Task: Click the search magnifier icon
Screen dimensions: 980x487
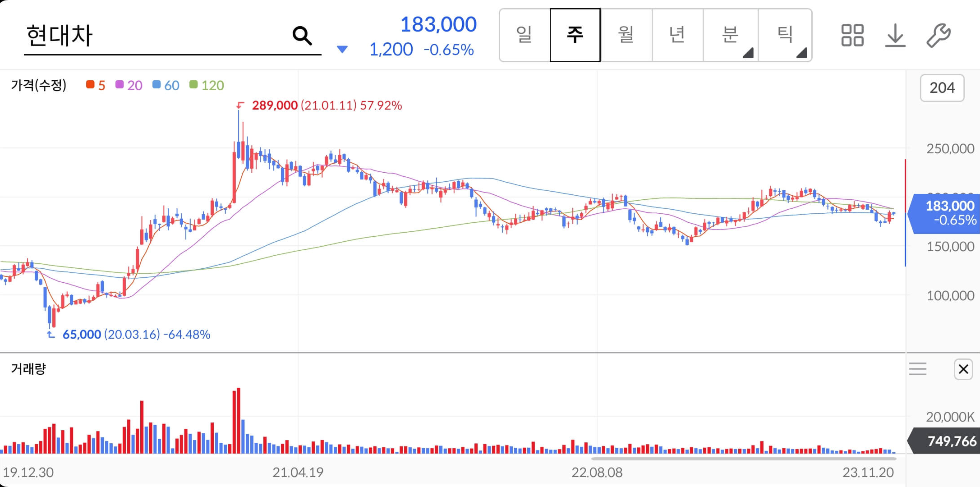Action: [302, 36]
